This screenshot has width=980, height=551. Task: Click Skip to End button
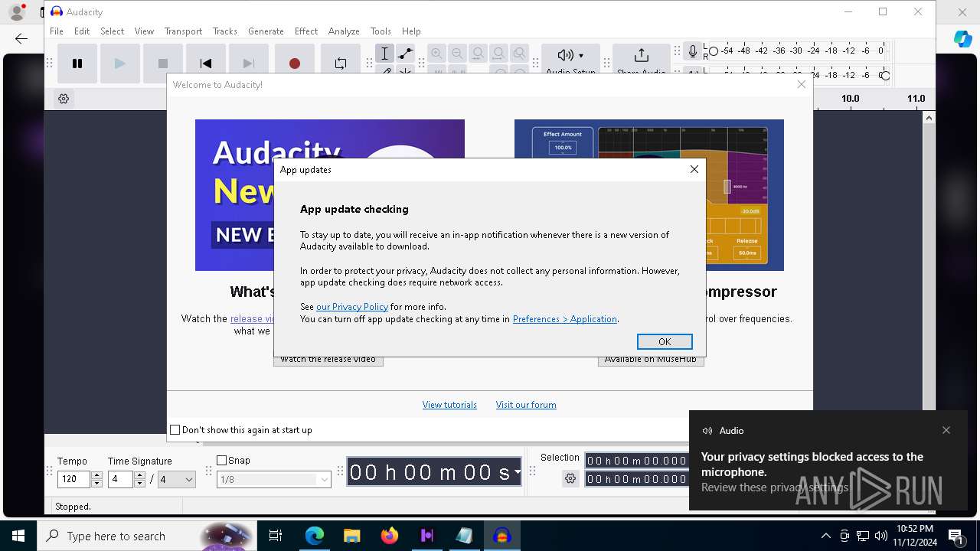click(x=249, y=64)
